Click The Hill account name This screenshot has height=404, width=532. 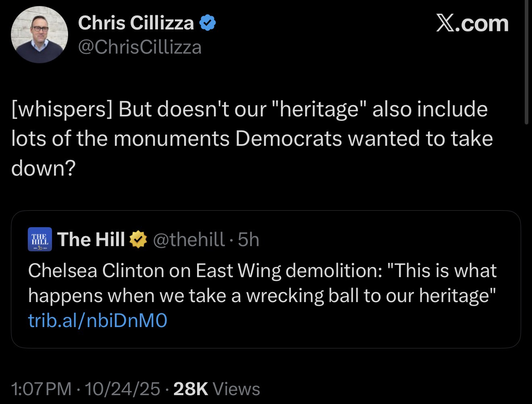91,239
